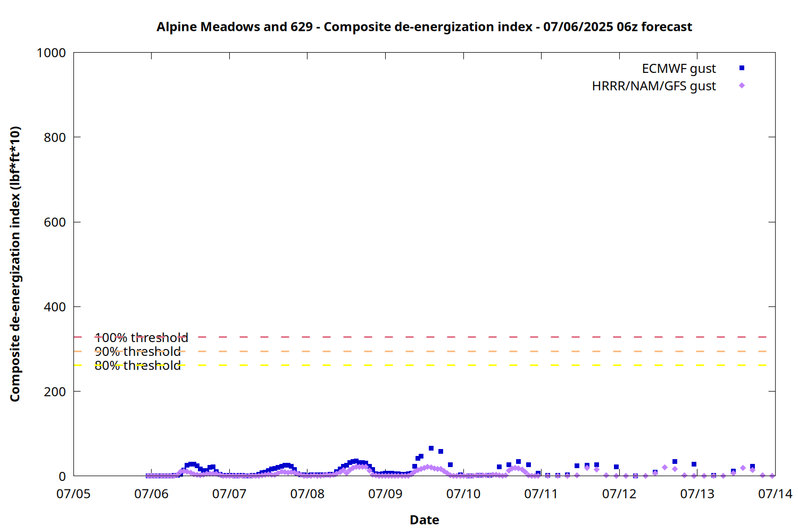Click the 80% threshold label
Screen dimensions: 798x532
pyautogui.click(x=138, y=365)
